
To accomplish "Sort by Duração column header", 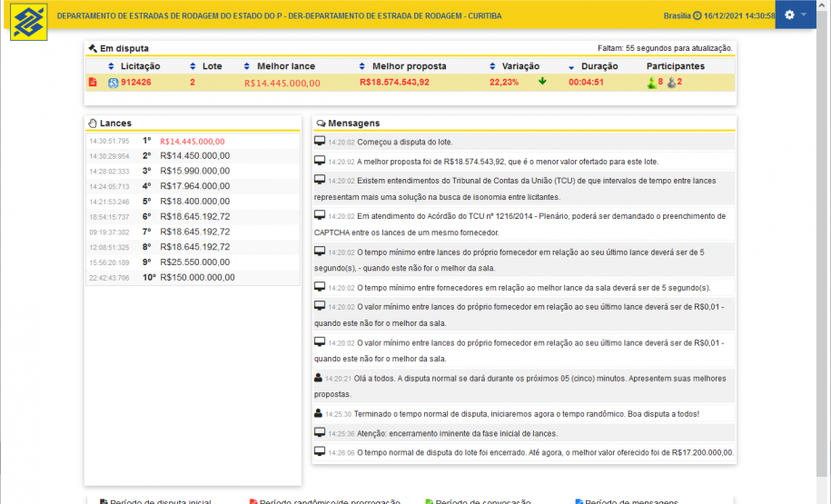I will click(598, 66).
